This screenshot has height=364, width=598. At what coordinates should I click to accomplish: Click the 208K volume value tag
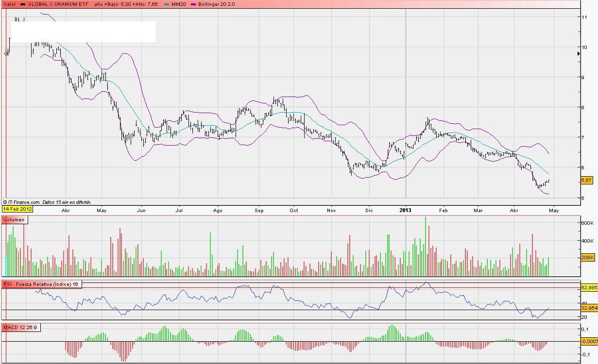[587, 258]
